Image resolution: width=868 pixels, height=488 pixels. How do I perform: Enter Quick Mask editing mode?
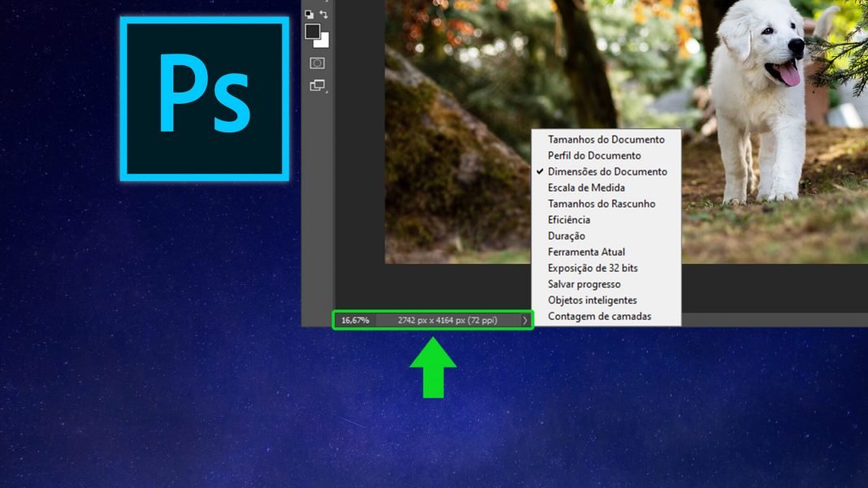pos(317,62)
